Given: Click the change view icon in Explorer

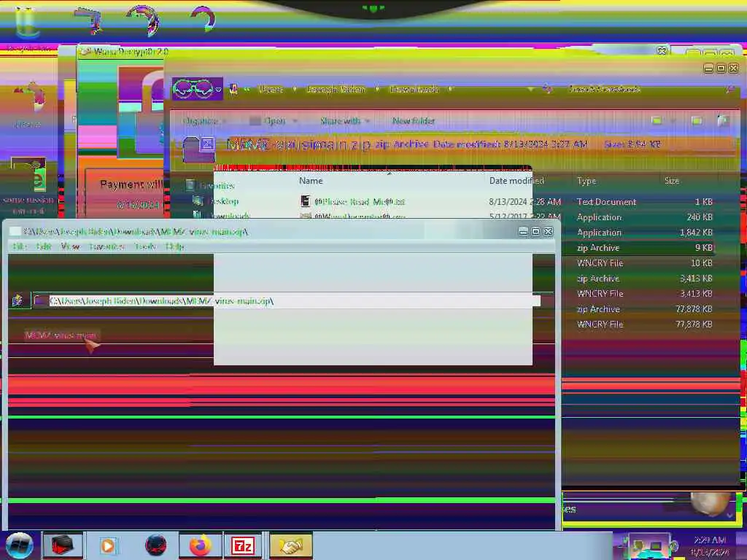Looking at the screenshot, I should [x=657, y=121].
